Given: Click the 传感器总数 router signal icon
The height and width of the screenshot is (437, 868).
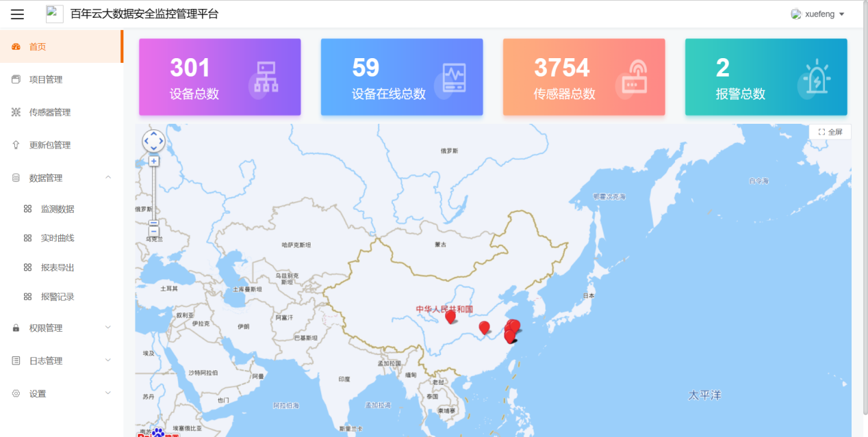Looking at the screenshot, I should (633, 76).
